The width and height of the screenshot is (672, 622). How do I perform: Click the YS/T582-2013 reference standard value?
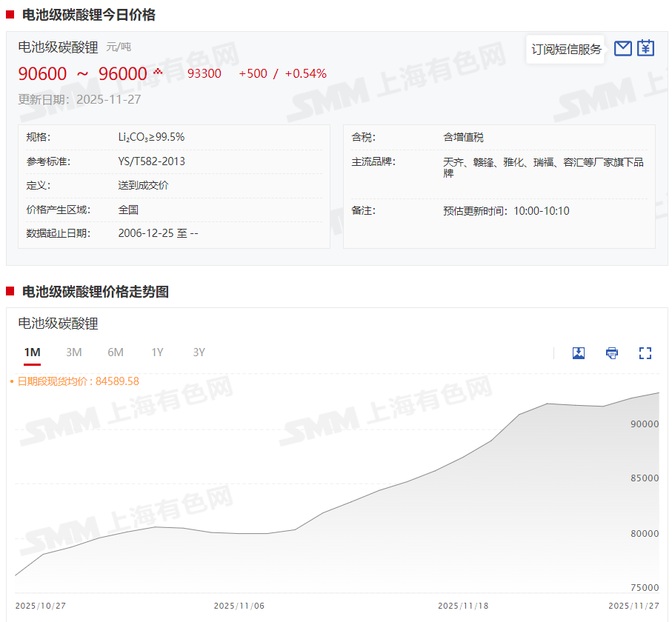[152, 161]
